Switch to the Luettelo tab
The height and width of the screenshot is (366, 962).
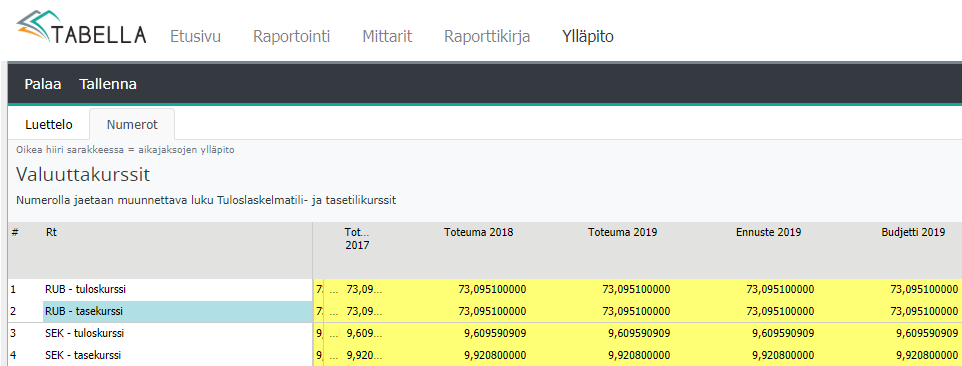point(49,124)
